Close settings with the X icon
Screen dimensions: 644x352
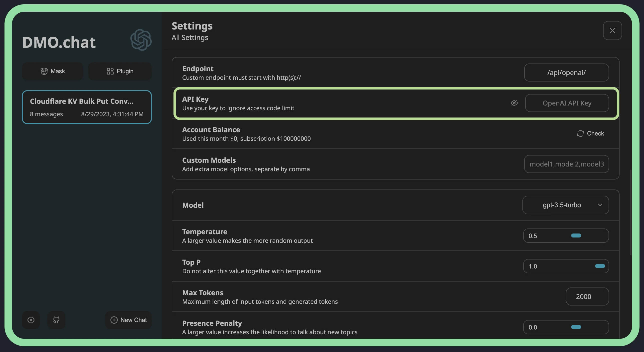(x=612, y=30)
